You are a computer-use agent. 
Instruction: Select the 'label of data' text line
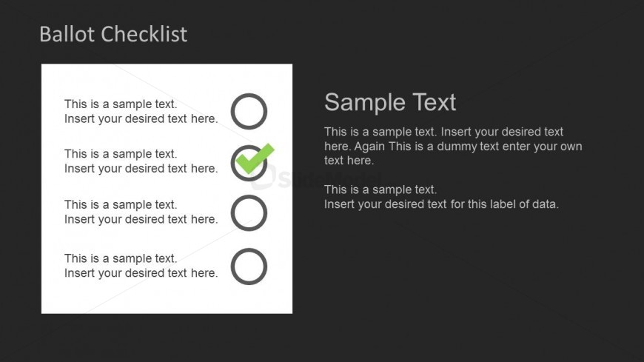pyautogui.click(x=441, y=204)
